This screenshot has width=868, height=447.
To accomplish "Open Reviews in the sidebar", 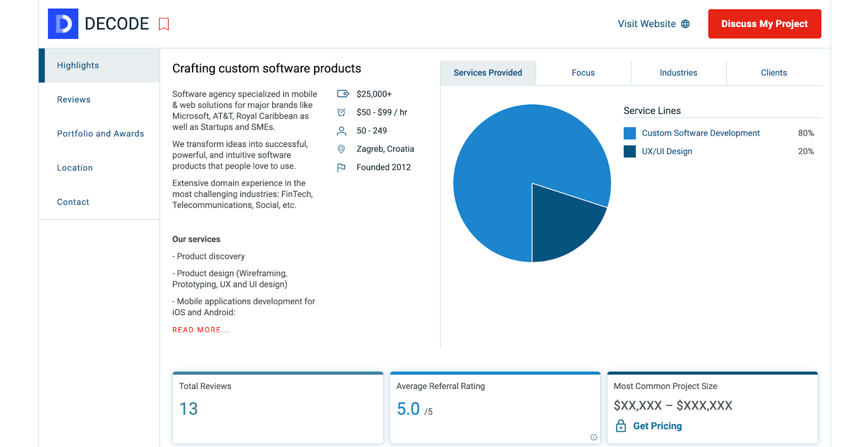I will pos(74,99).
